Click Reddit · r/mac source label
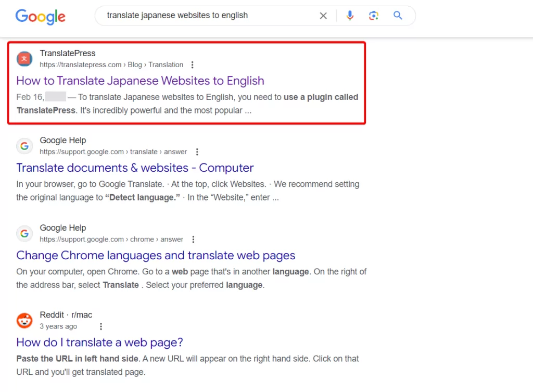This screenshot has width=533, height=392. pyautogui.click(x=66, y=315)
